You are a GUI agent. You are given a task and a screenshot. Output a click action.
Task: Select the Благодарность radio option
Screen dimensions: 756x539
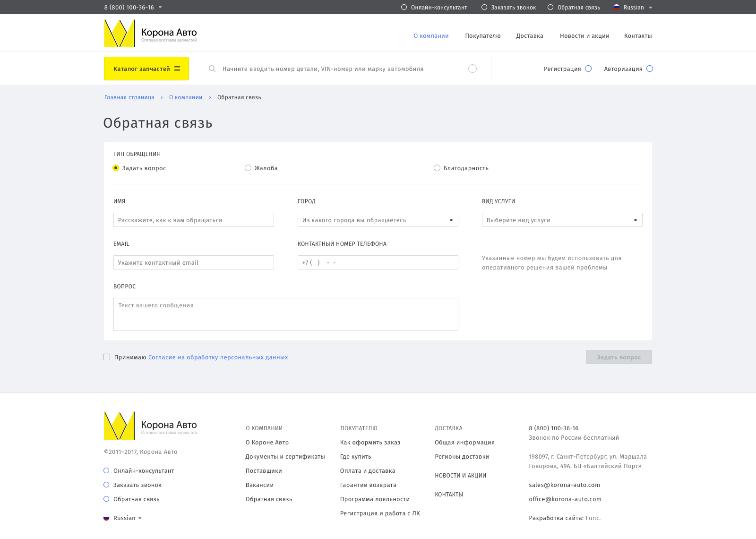pyautogui.click(x=437, y=168)
